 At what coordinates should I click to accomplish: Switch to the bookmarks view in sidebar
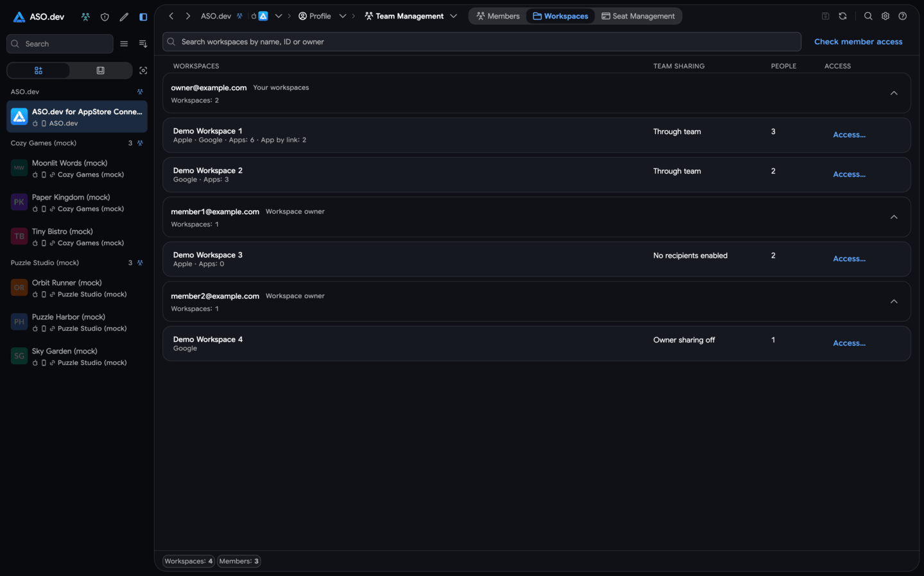[x=100, y=71]
